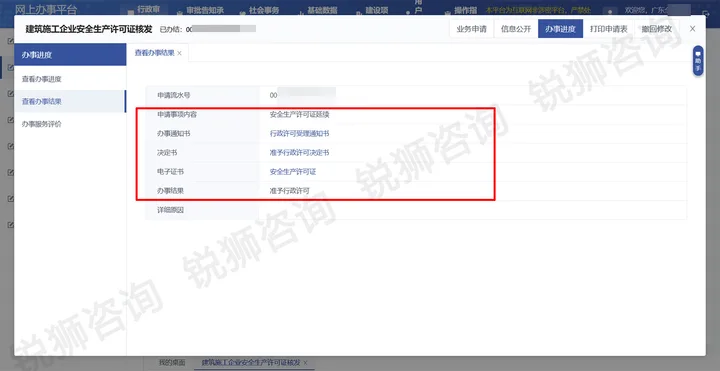Click the 打印申请表 button
The height and width of the screenshot is (371, 720).
tap(608, 28)
